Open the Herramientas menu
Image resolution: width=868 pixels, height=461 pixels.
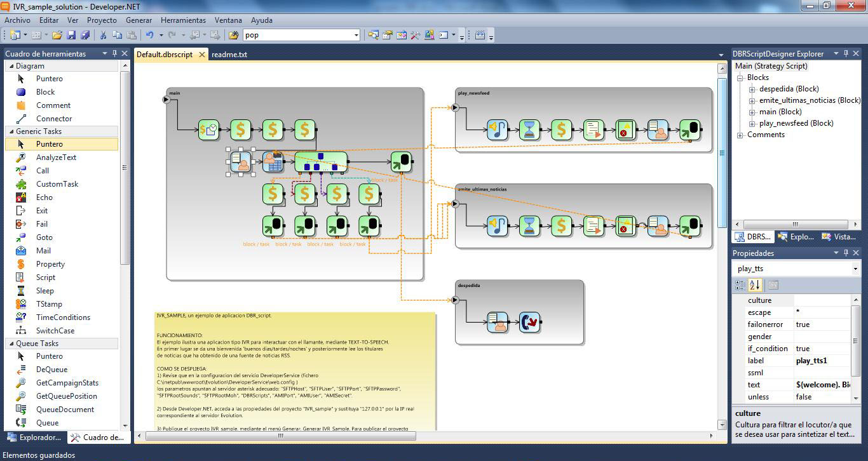[183, 20]
